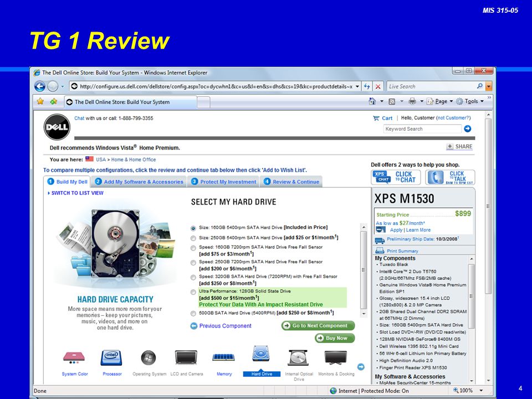Click in the Live Search box
The width and height of the screenshot is (532, 399).
click(432, 86)
